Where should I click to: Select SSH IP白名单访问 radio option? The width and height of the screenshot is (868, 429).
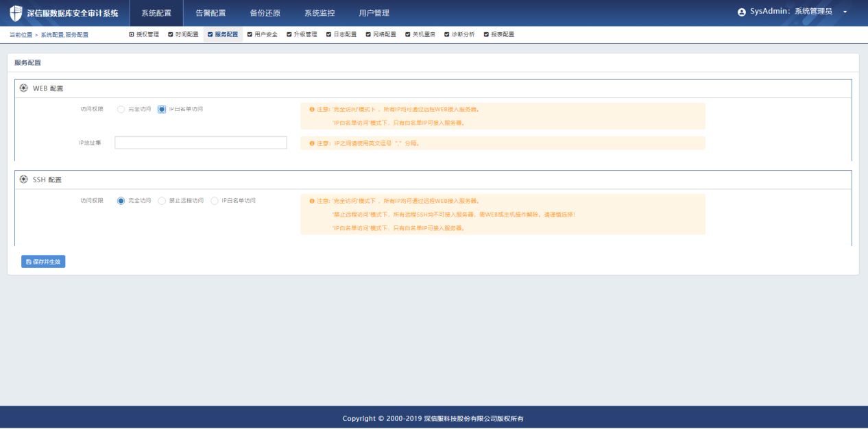215,201
